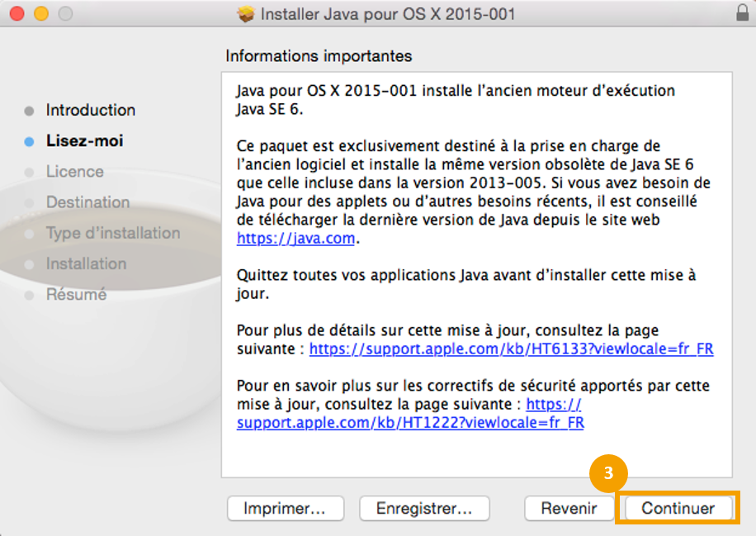Click the orange step 3 badge
756x536 pixels.
tap(608, 474)
